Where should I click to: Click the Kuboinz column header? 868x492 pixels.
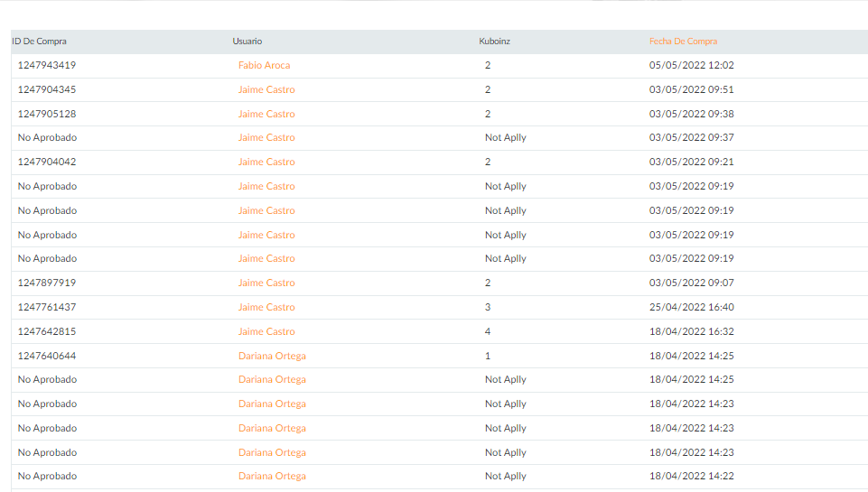tap(494, 42)
